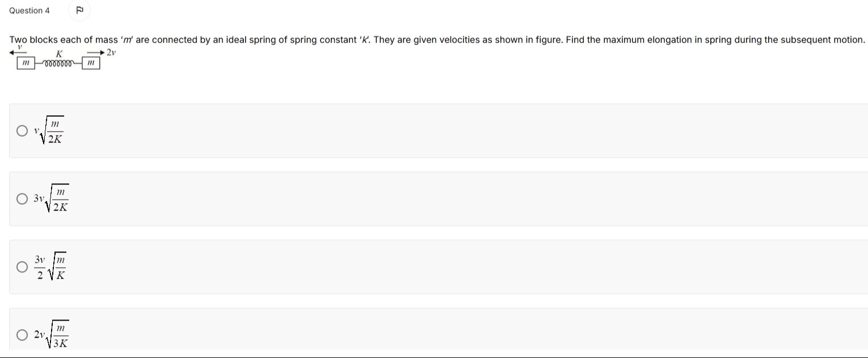Click the spring coil between the blocks
The width and height of the screenshot is (868, 358).
58,64
